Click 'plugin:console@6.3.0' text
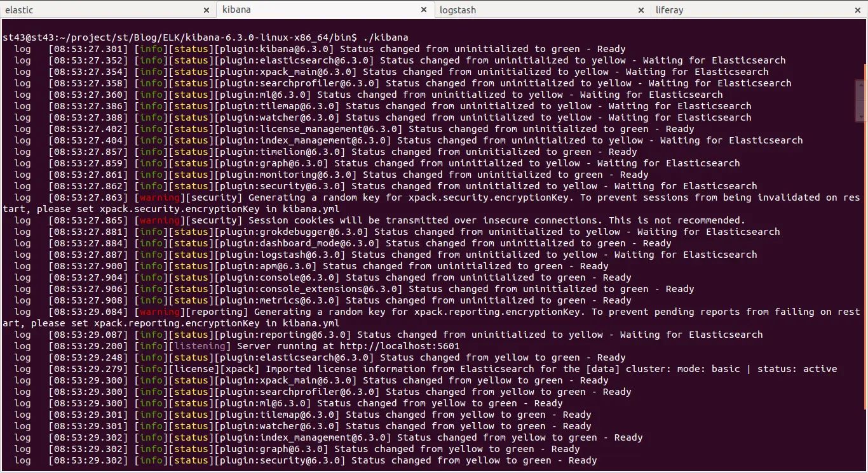868x473 pixels. tap(278, 277)
